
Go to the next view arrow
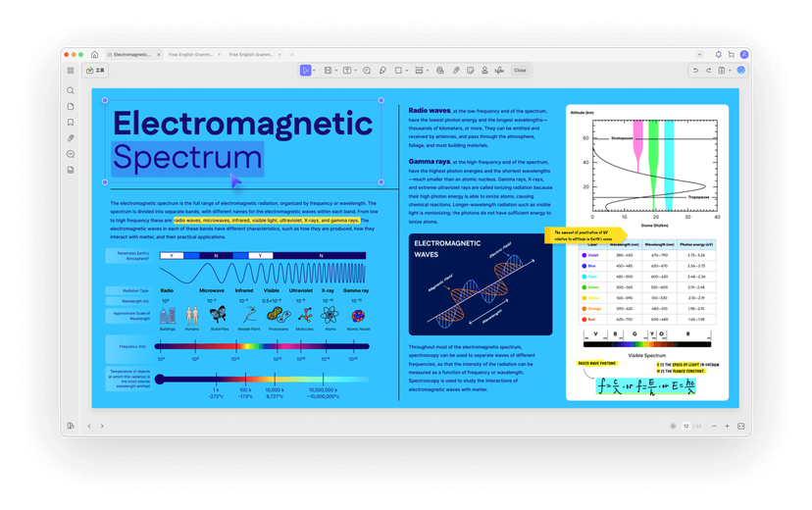pyautogui.click(x=102, y=426)
